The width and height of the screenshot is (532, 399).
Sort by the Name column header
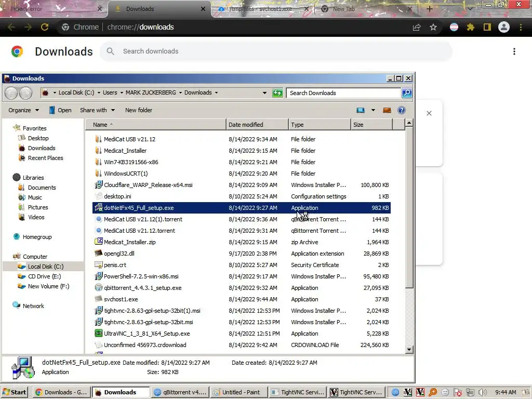(x=155, y=125)
